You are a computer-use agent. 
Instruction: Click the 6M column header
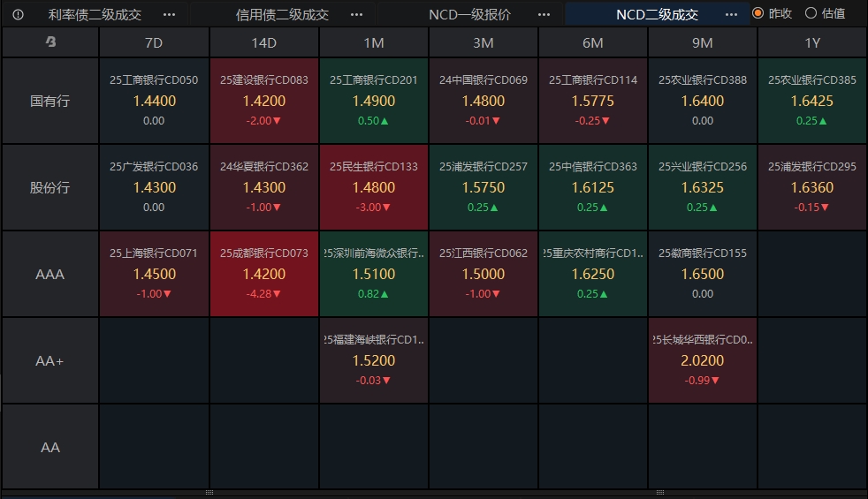click(593, 42)
